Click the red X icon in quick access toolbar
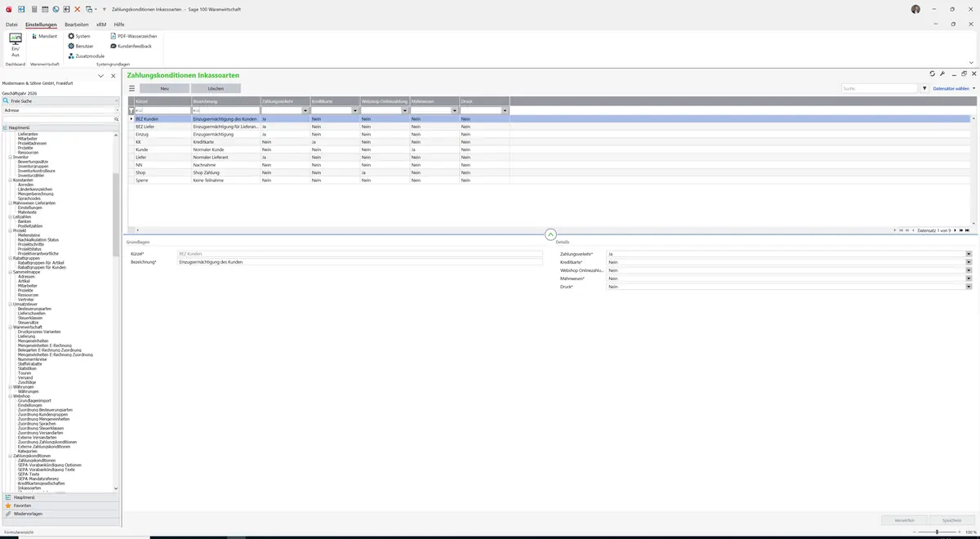 pyautogui.click(x=78, y=9)
